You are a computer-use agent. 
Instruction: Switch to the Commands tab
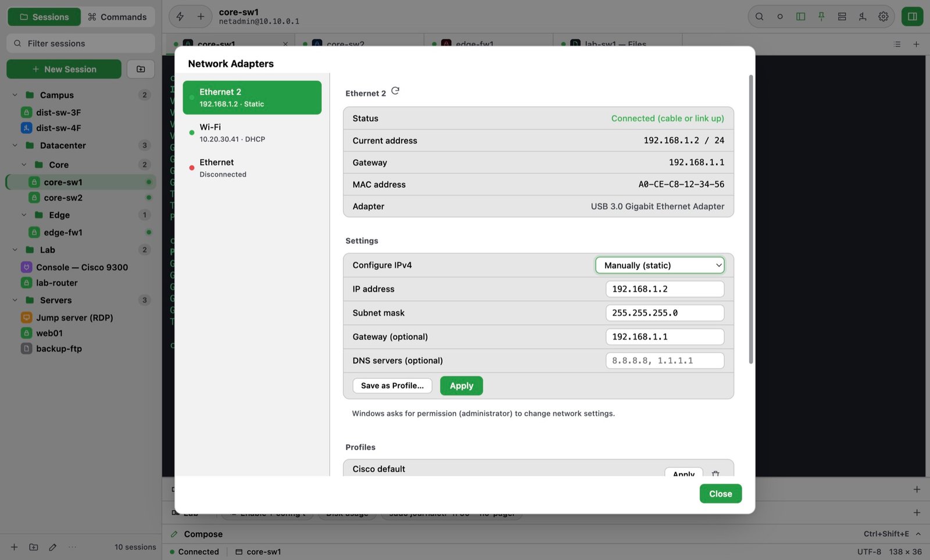tap(117, 17)
